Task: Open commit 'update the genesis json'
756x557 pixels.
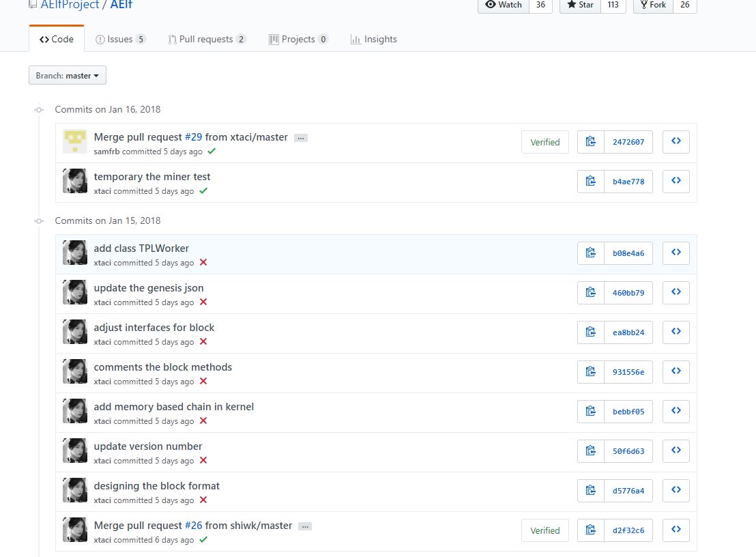Action: (149, 288)
